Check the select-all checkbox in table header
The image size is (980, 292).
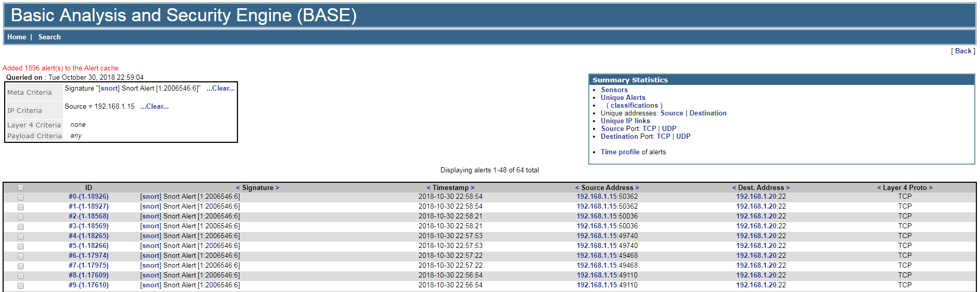[21, 187]
